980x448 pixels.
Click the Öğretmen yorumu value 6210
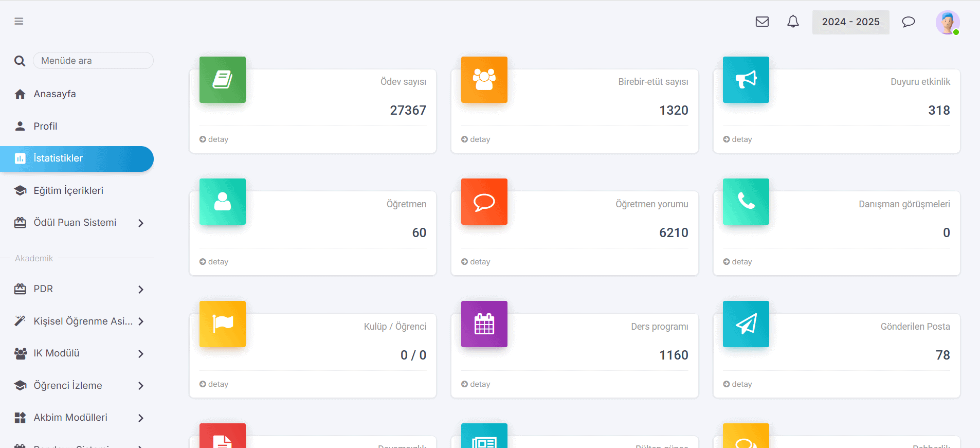tap(674, 233)
